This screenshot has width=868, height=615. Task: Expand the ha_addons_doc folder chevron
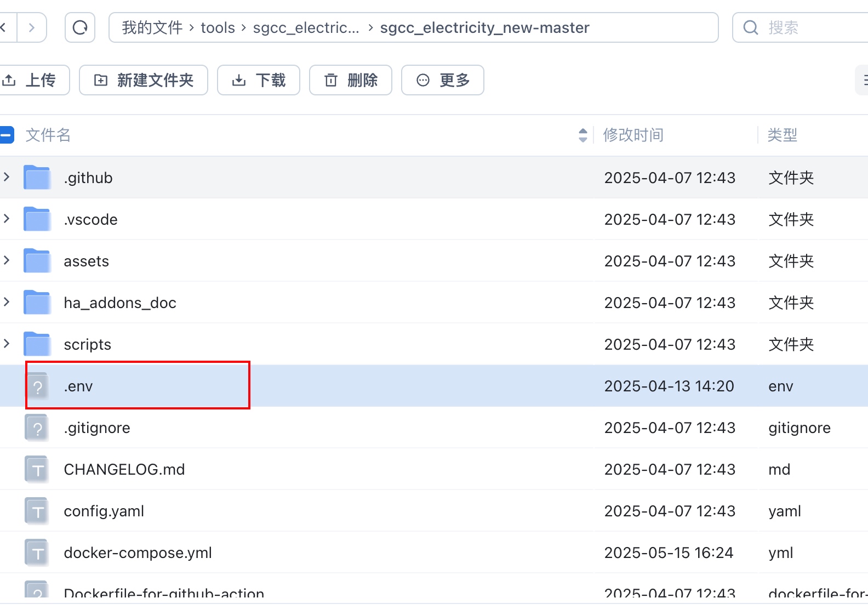point(7,302)
